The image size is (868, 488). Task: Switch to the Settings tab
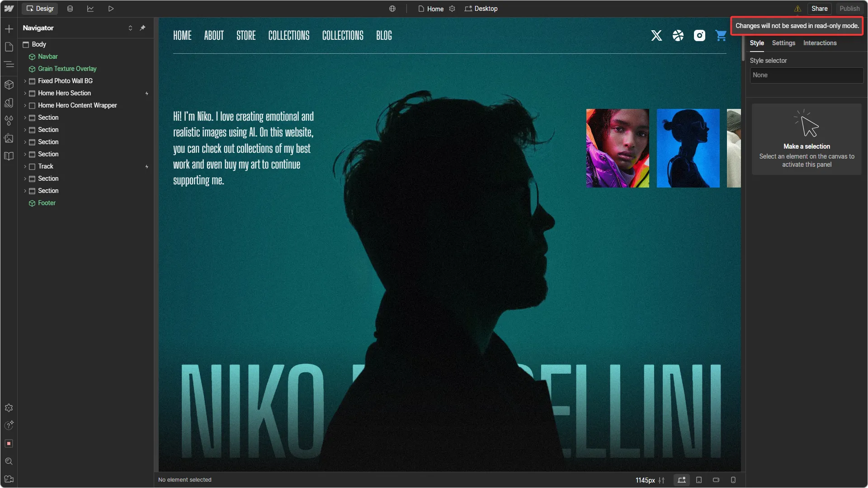pyautogui.click(x=783, y=43)
